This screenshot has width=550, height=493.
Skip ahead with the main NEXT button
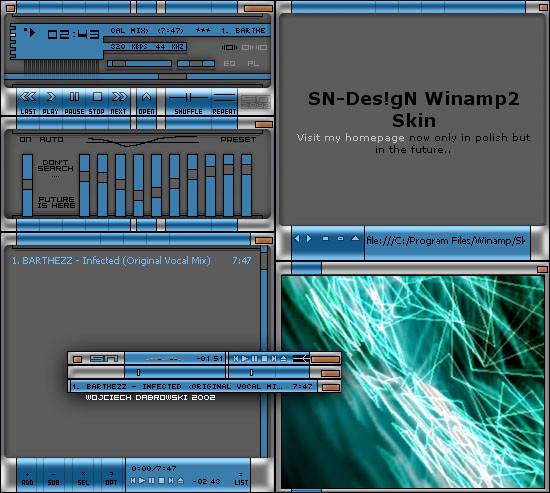coord(119,102)
